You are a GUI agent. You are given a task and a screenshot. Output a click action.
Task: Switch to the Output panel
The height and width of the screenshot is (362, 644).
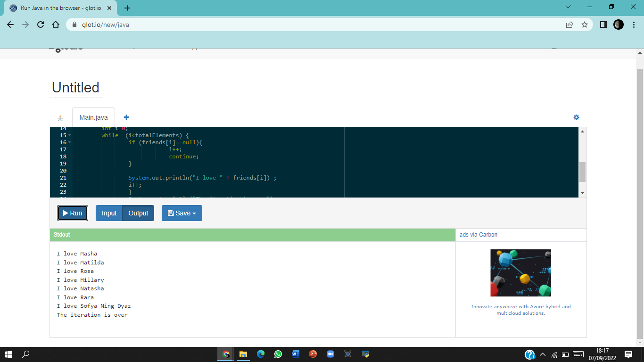[x=138, y=213]
